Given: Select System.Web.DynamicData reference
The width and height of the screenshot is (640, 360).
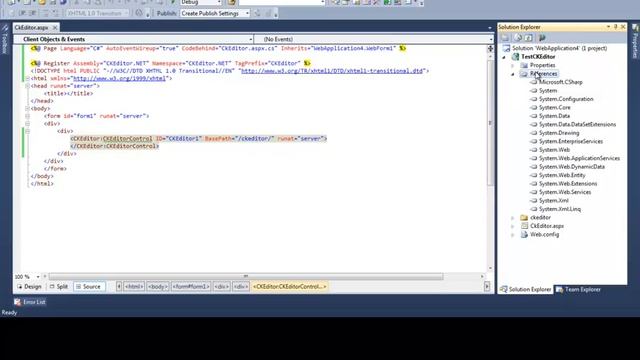Looking at the screenshot, I should pos(571,167).
